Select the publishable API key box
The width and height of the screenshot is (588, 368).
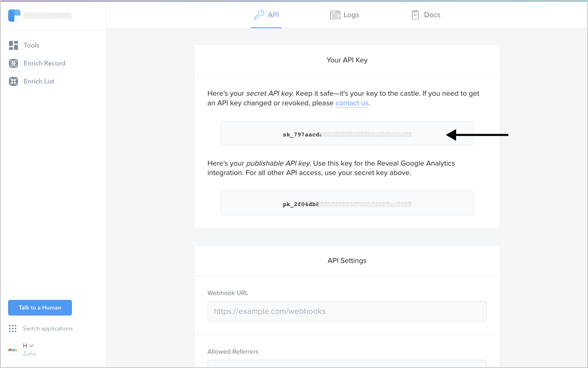coord(347,203)
